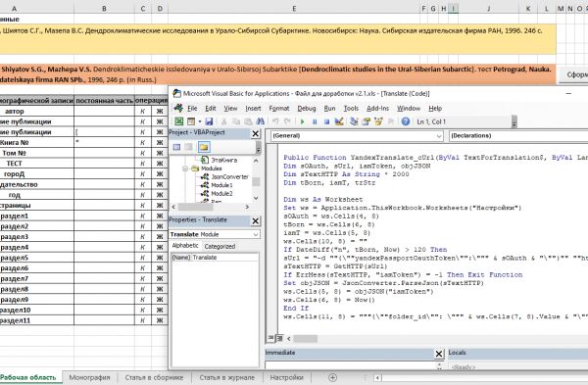Open the Window menu

(x=409, y=108)
